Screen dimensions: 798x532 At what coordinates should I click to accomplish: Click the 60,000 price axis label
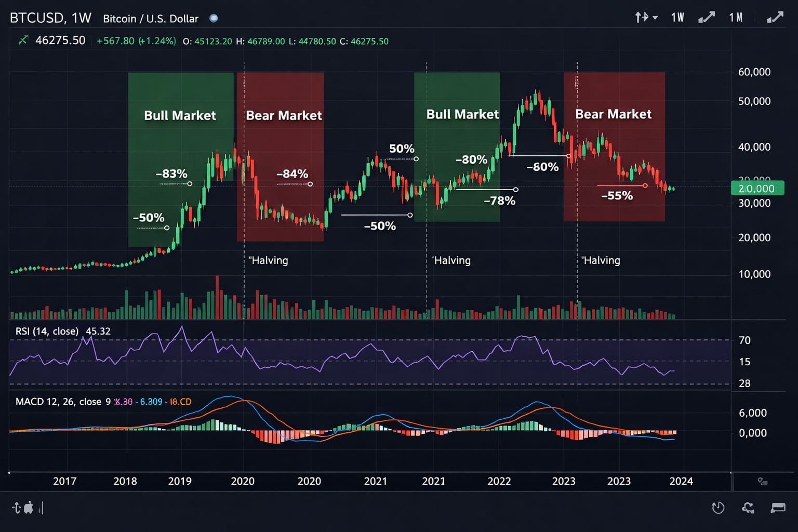coord(754,72)
